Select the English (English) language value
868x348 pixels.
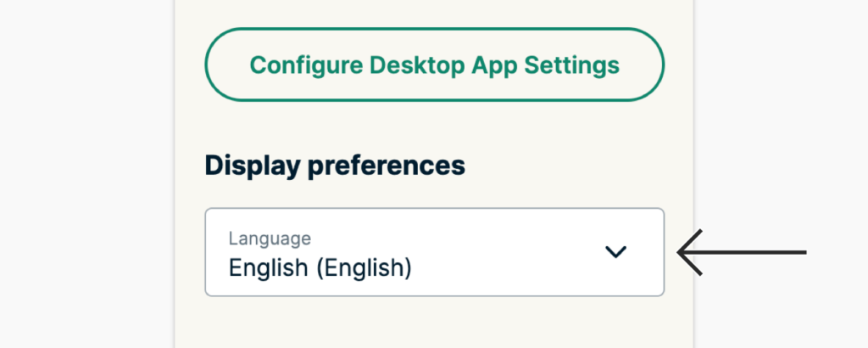tap(320, 268)
